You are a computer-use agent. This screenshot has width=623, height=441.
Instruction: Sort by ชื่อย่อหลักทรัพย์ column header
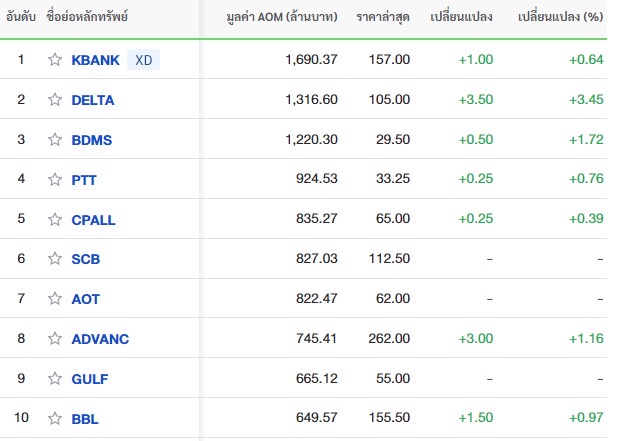87,16
